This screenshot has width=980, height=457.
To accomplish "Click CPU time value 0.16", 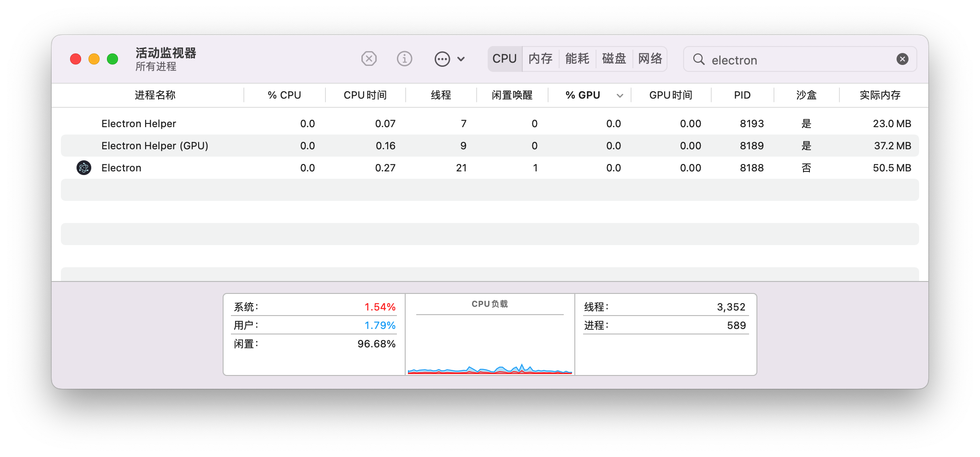I will 385,146.
